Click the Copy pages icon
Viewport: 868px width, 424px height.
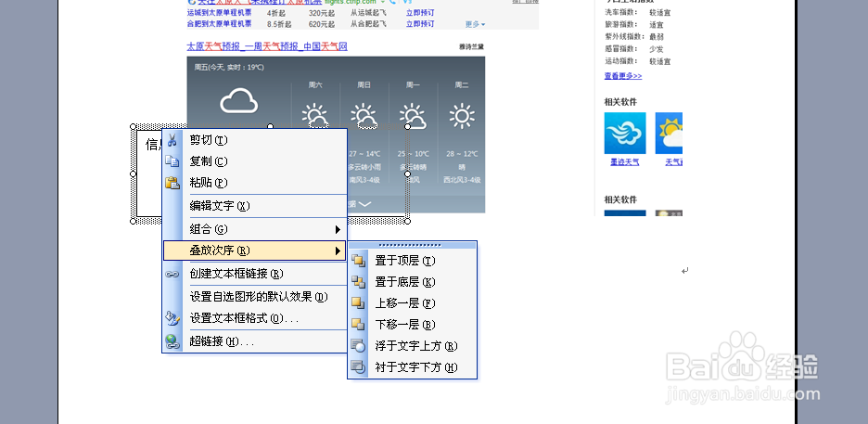pos(172,161)
